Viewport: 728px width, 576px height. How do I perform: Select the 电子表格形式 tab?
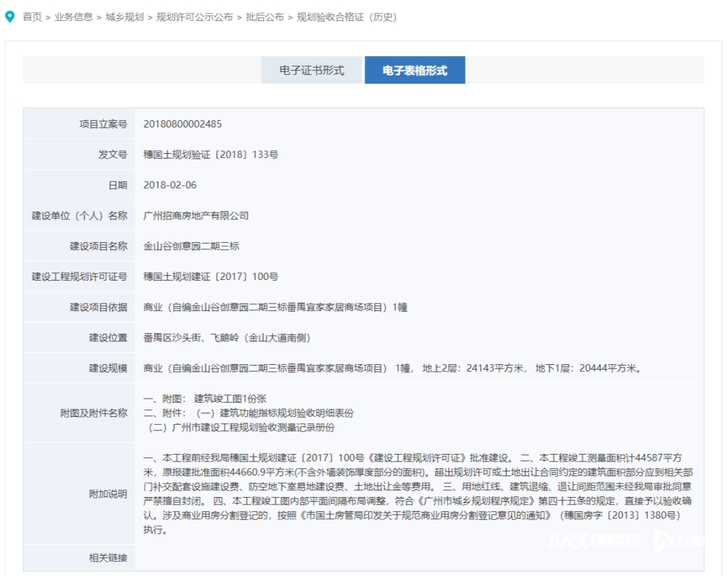(x=415, y=70)
